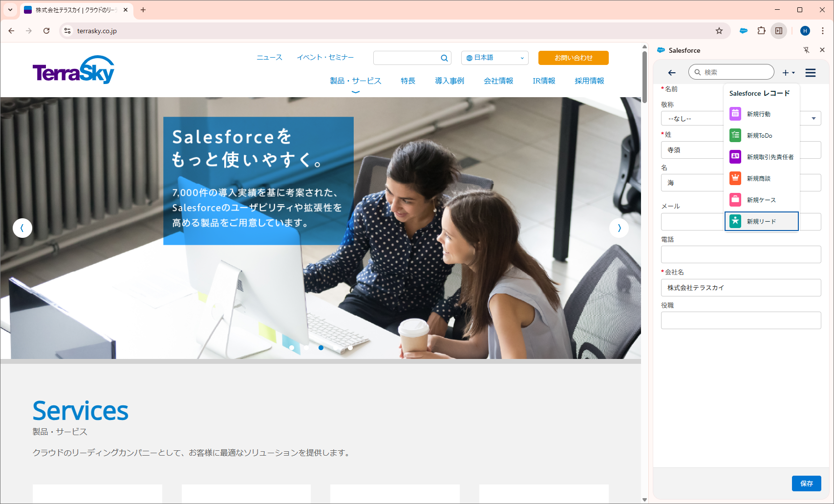Select the 株式会社テラスカイ browser tab
Screen dimensions: 834x504
(77, 10)
